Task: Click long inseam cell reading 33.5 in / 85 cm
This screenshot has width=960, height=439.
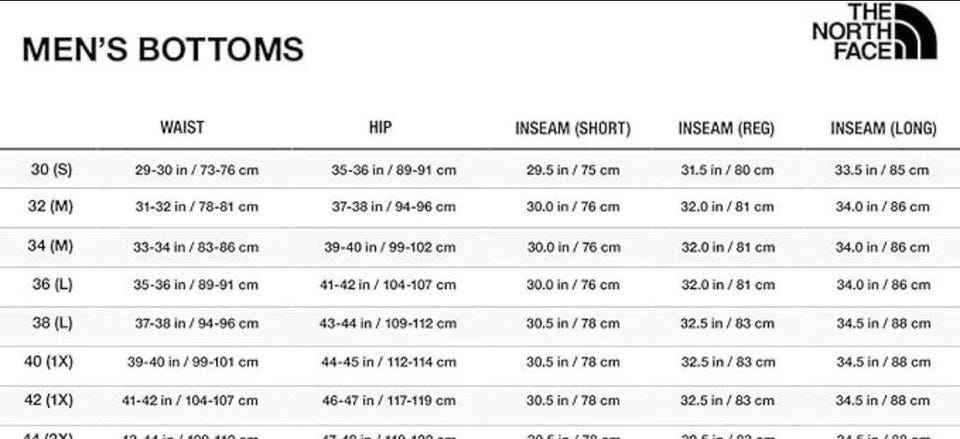Action: [x=882, y=170]
